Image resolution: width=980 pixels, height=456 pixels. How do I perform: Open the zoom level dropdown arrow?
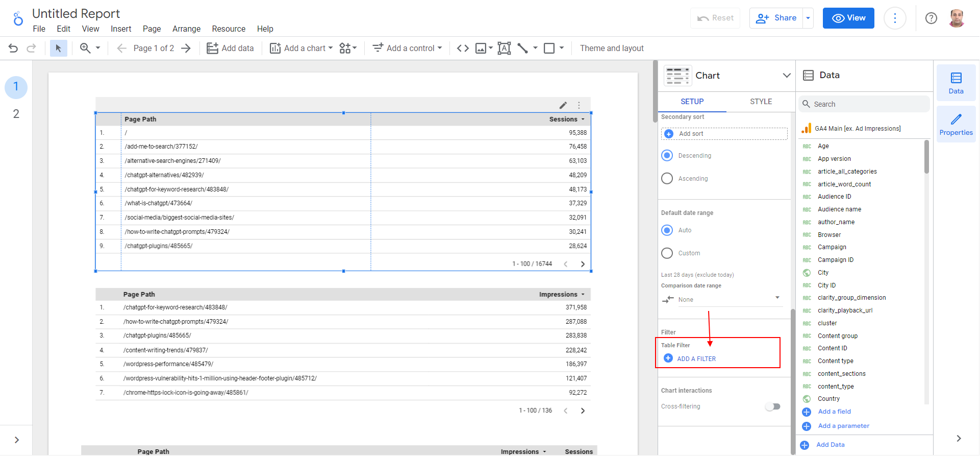[x=98, y=48]
